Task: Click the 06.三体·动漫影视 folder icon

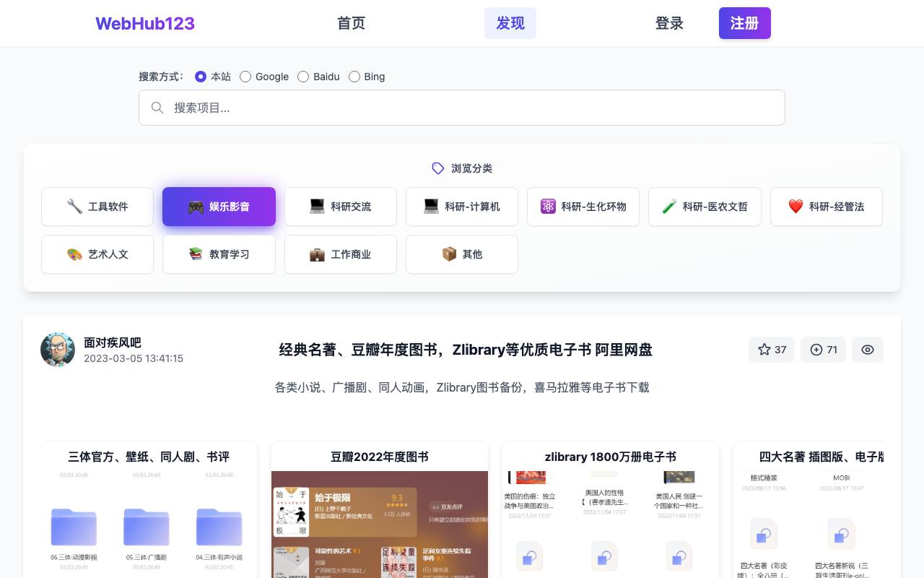Action: [74, 527]
